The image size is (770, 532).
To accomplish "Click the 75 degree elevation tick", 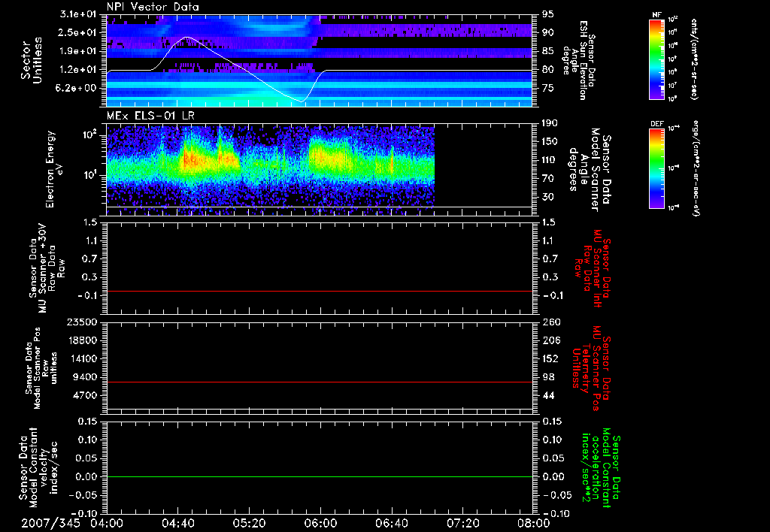I will (548, 88).
